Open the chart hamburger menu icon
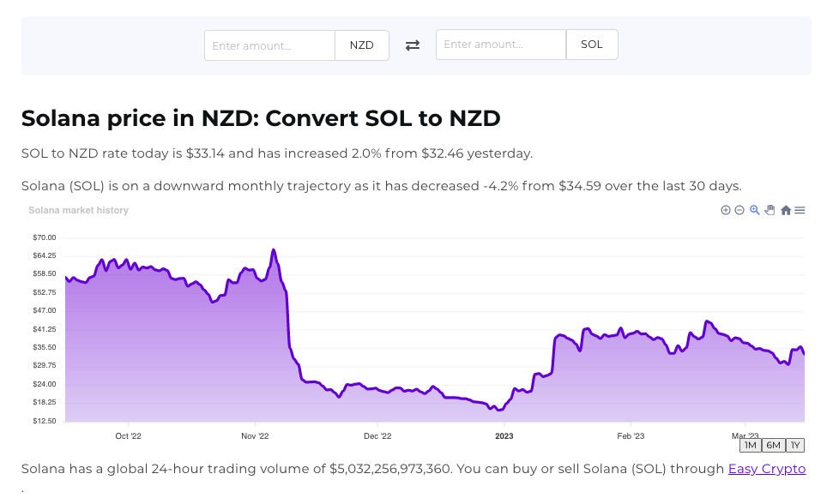 click(x=799, y=210)
